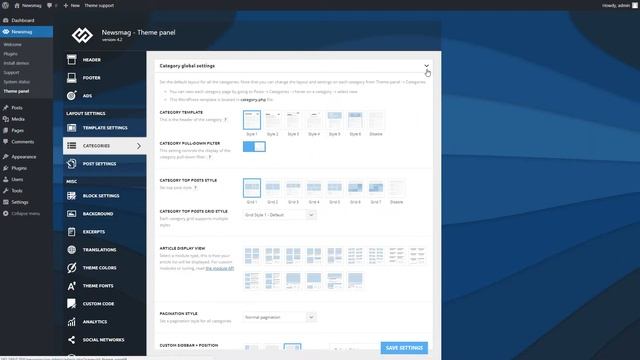640x360 pixels.
Task: Click the Newsmag theme logo
Action: (x=82, y=35)
